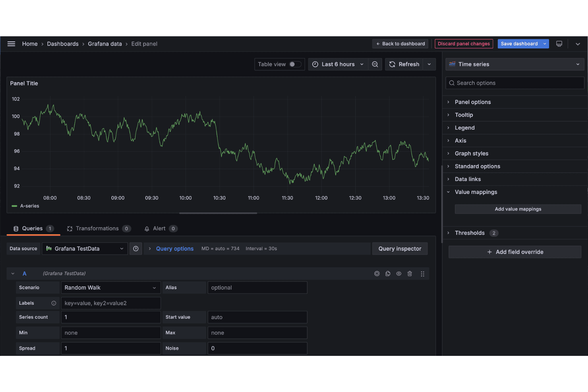Click Back to dashboard button
The width and height of the screenshot is (588, 392).
tap(400, 44)
